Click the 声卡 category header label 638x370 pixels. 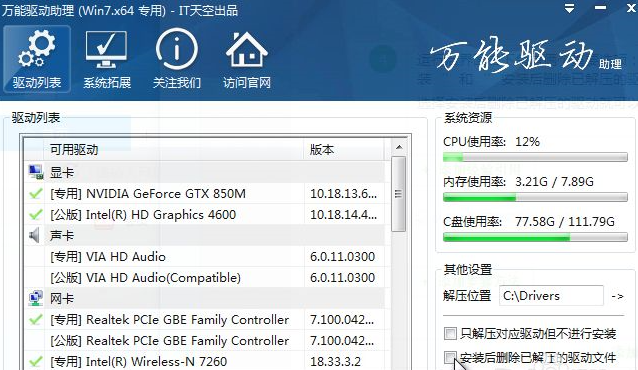[62, 235]
